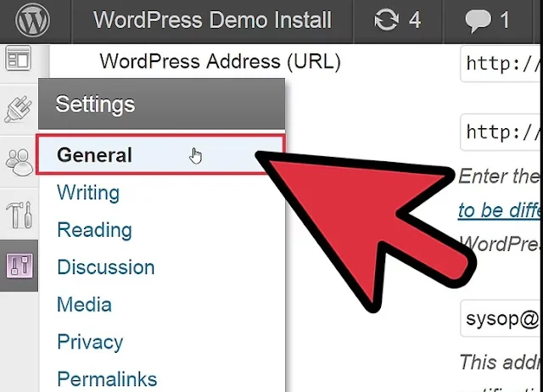Focus the WordPress Address URL field
The height and width of the screenshot is (392, 543).
point(501,64)
